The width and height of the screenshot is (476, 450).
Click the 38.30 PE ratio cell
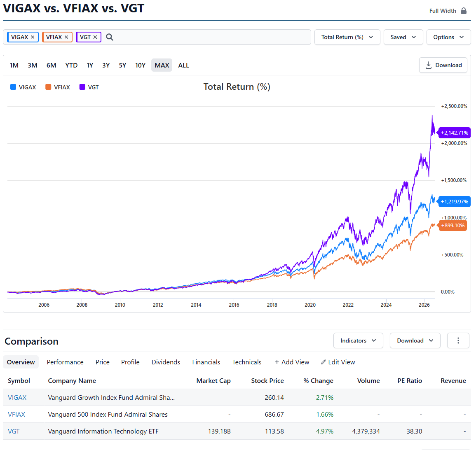point(414,431)
